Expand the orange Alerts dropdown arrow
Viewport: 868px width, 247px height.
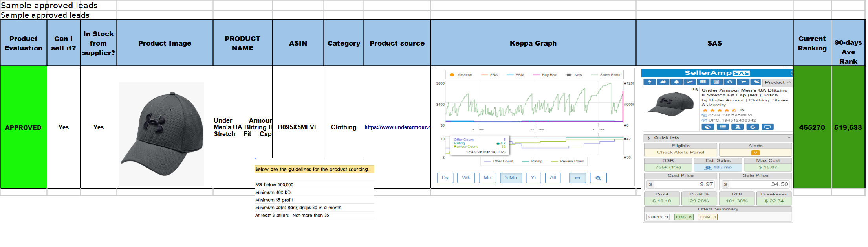(x=755, y=153)
